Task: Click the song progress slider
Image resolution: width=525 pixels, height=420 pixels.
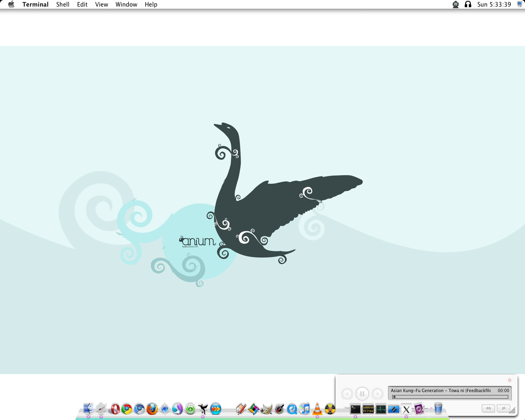Action: pos(450,397)
